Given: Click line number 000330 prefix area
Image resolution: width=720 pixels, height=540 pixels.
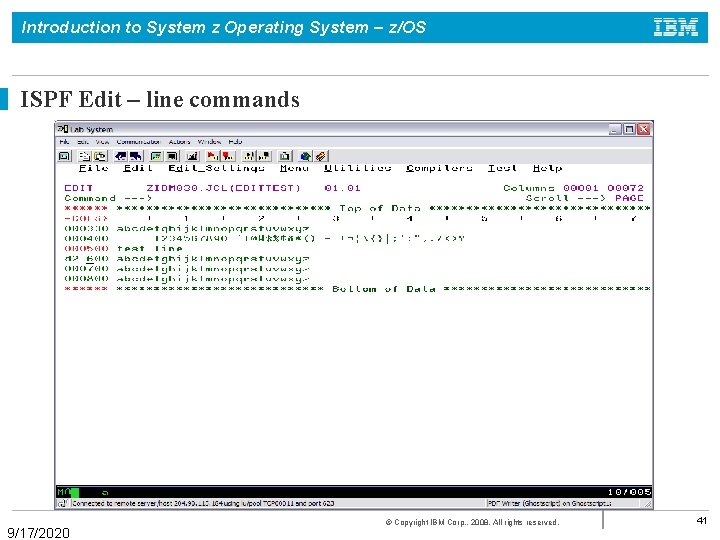Looking at the screenshot, I should point(86,229).
